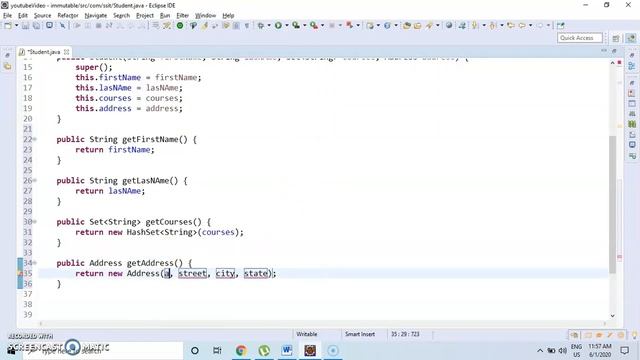This screenshot has height=360, width=640.
Task: Click the Open Type toolbar icon
Action: (x=407, y=25)
